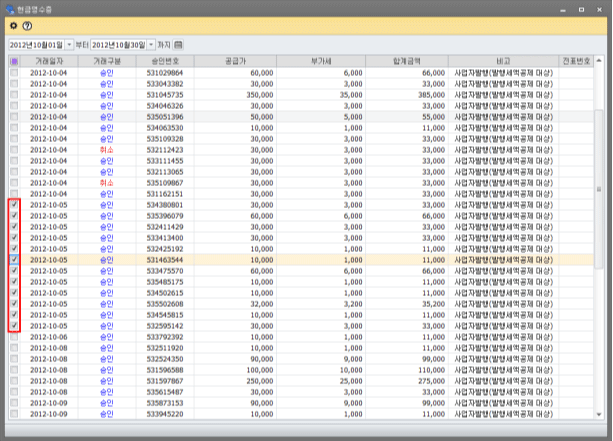Click the scrollbar up arrow
This screenshot has width=613, height=441.
[599, 62]
